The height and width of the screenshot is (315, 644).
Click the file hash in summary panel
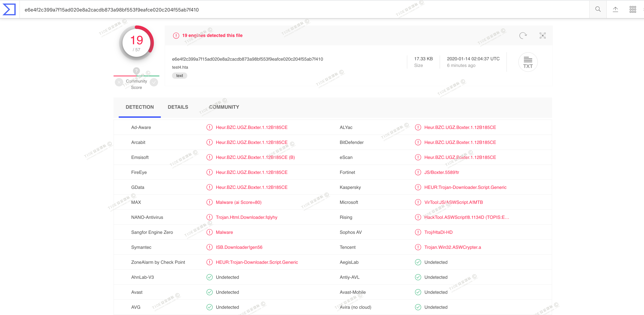click(247, 59)
